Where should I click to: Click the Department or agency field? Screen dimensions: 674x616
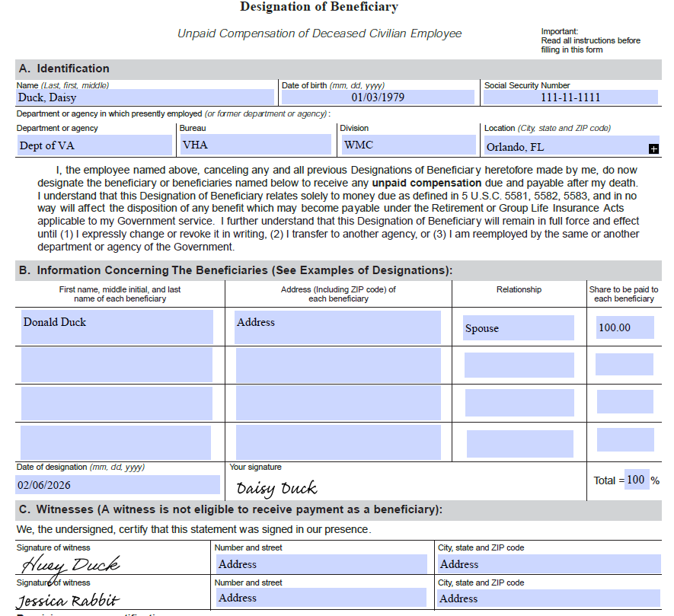94,145
